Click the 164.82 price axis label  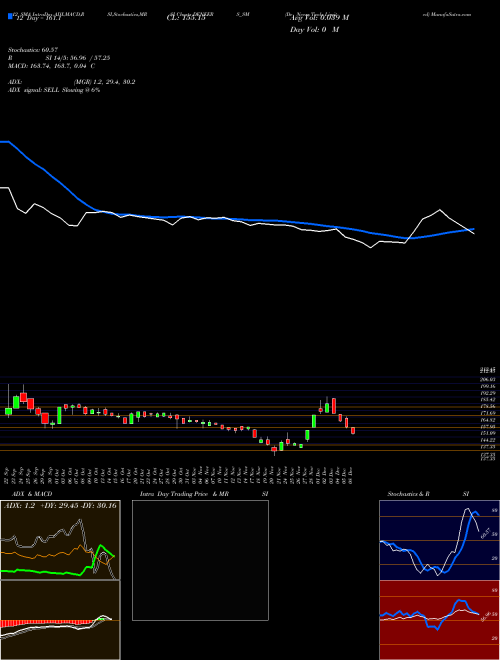pos(489,420)
